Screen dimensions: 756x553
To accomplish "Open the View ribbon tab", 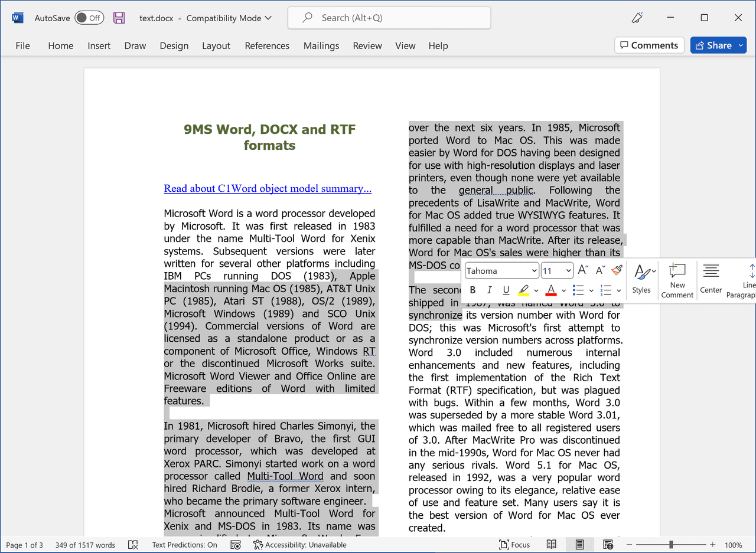I will pyautogui.click(x=405, y=45).
